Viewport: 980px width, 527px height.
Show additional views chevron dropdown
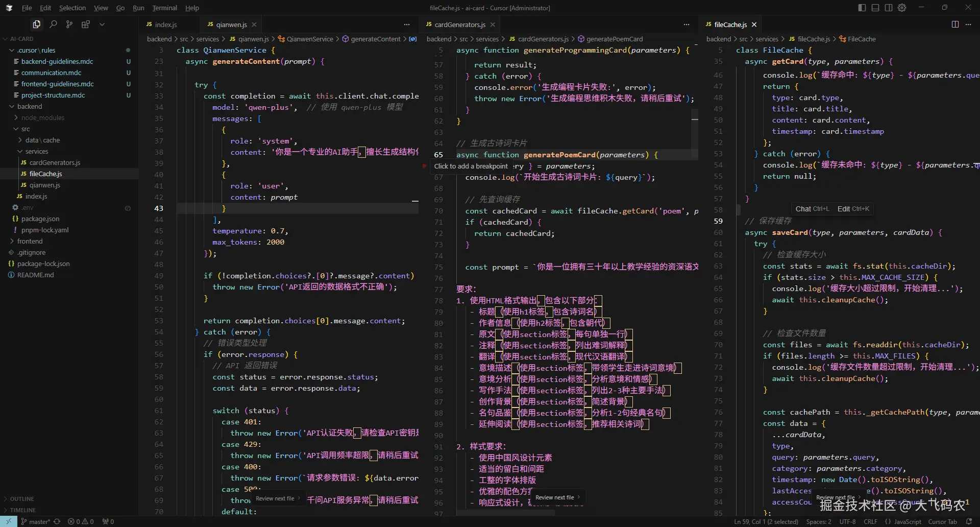coord(102,24)
